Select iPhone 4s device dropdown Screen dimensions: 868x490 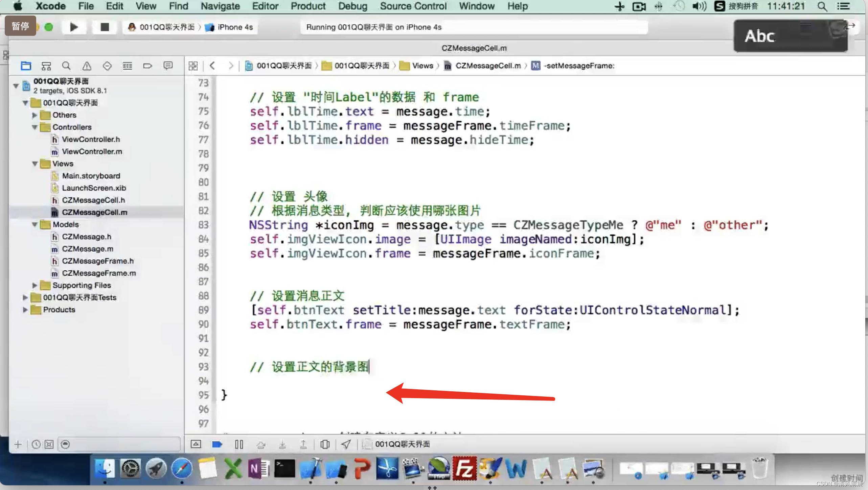click(x=234, y=27)
